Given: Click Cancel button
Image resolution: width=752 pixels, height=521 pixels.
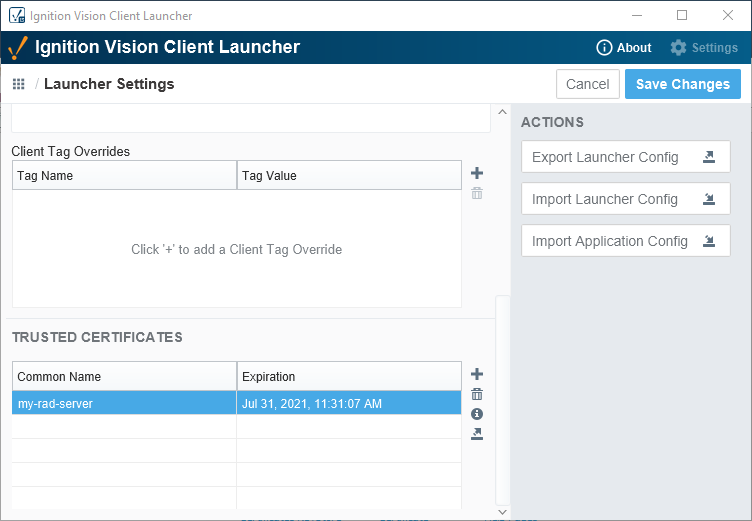Looking at the screenshot, I should (x=588, y=84).
